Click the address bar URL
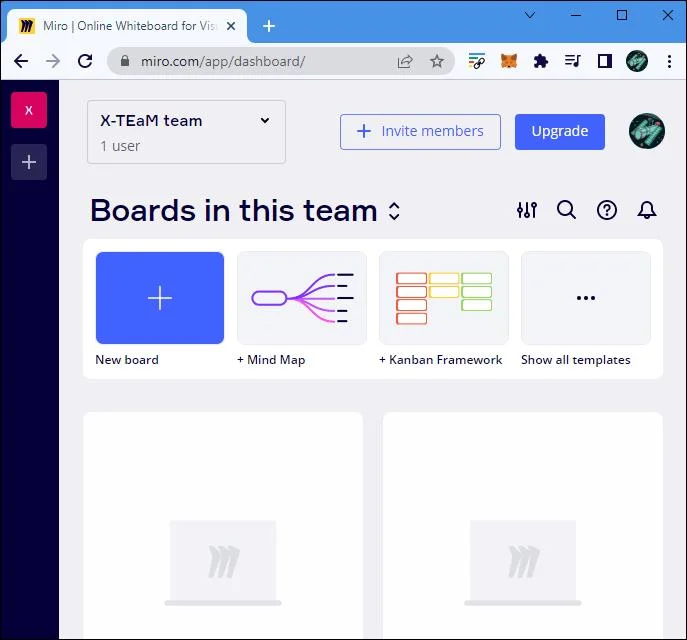Screen dimensions: 687x640 (x=223, y=61)
